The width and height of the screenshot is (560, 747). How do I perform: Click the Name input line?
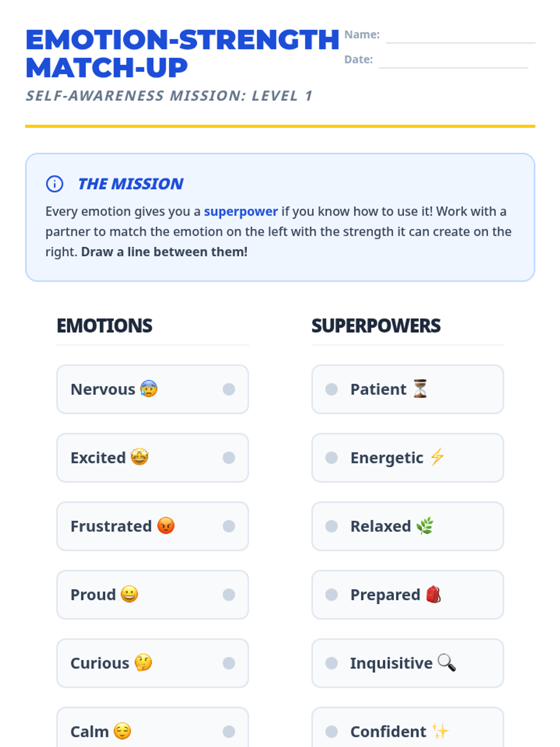pyautogui.click(x=460, y=37)
